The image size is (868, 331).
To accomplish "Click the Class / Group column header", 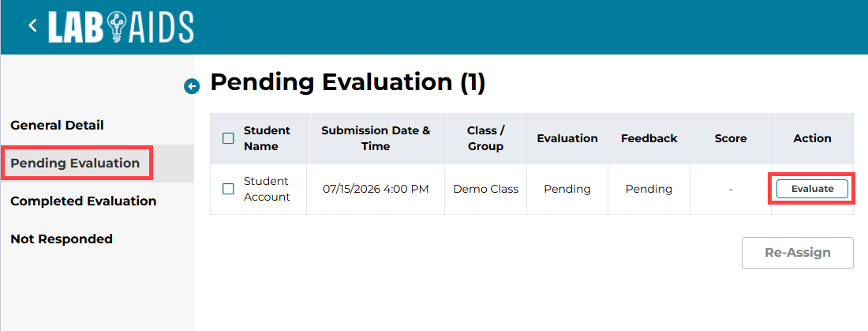I will point(485,138).
